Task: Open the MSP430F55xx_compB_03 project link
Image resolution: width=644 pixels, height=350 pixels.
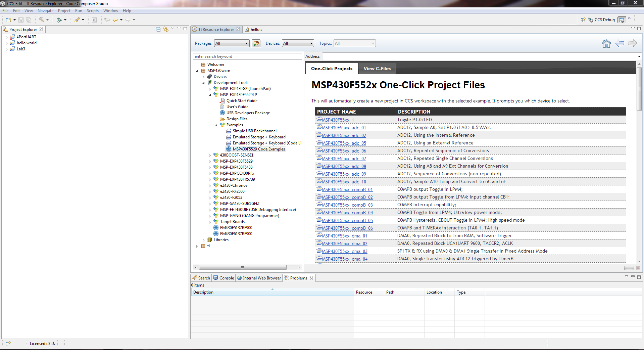Action: 347,205
